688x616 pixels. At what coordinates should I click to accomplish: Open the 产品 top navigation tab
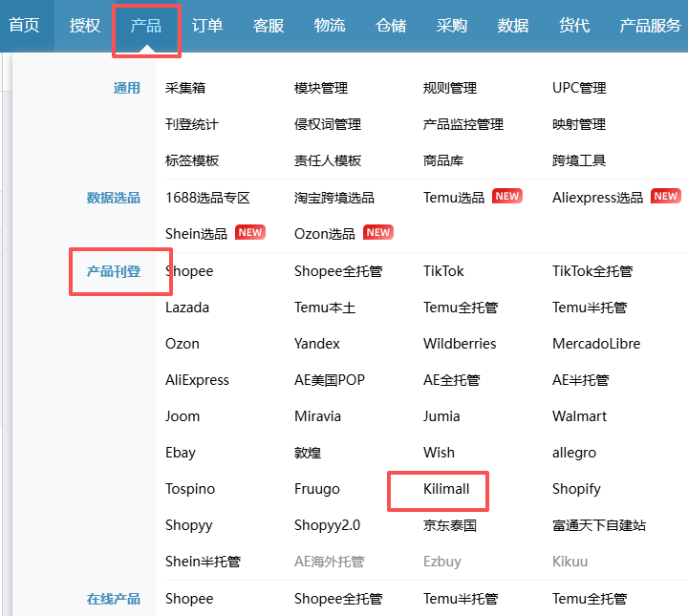(x=146, y=26)
